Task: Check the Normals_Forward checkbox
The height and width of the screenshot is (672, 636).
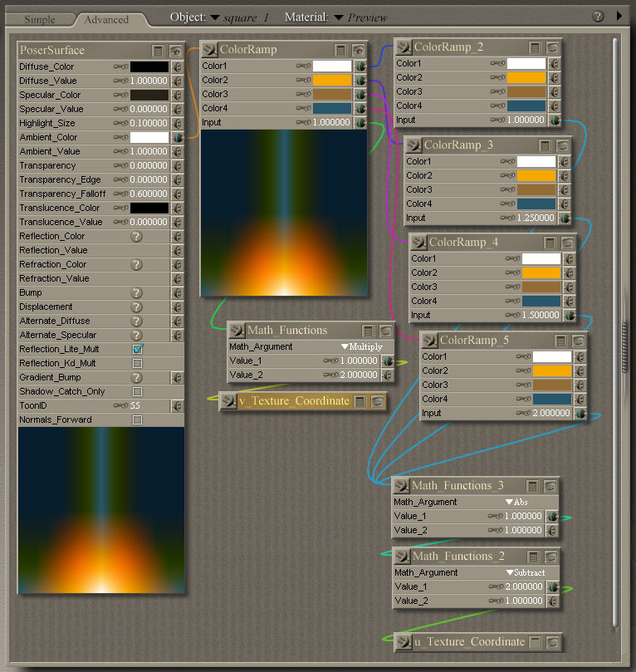Action: pos(137,419)
